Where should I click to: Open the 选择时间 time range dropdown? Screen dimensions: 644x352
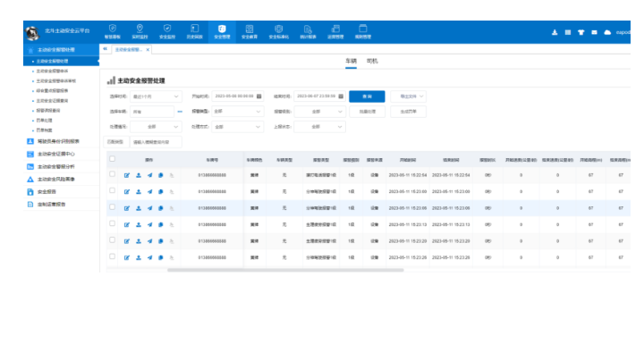(156, 96)
